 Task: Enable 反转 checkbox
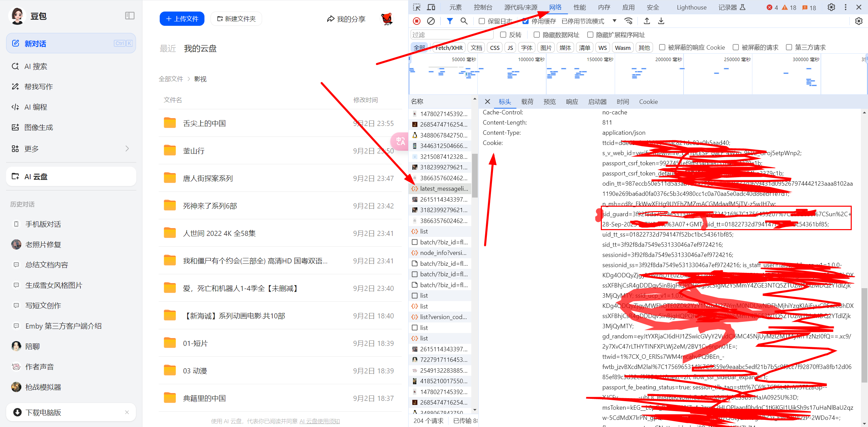click(503, 35)
